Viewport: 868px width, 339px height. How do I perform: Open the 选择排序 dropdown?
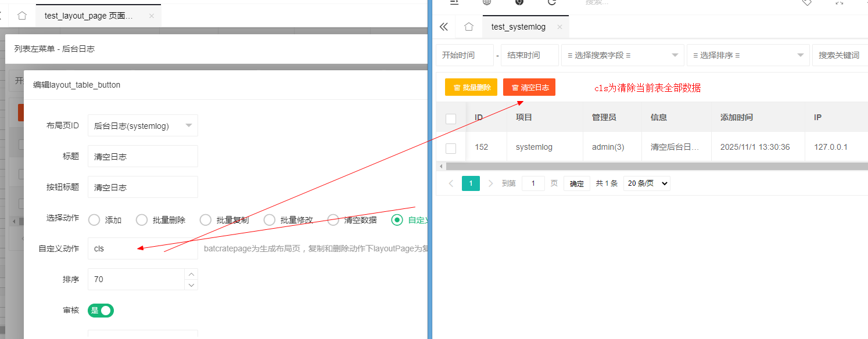click(x=748, y=55)
